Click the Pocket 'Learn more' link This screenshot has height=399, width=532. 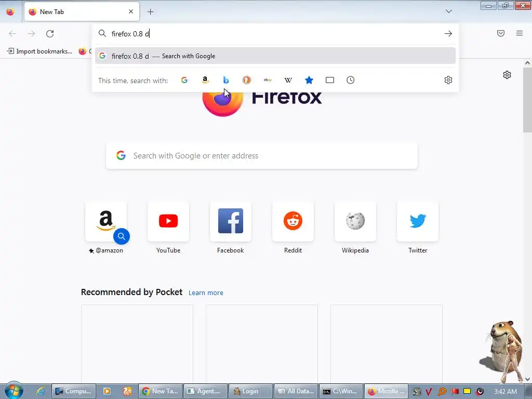tap(206, 293)
